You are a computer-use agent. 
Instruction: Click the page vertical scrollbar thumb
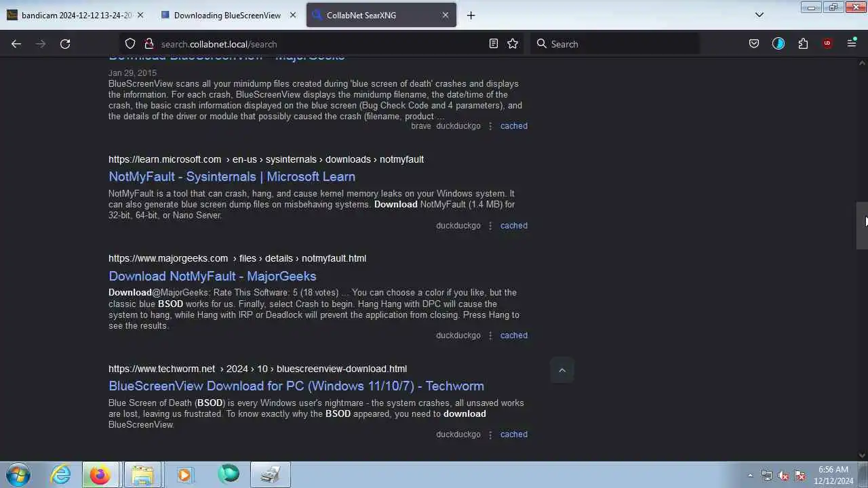[862, 226]
